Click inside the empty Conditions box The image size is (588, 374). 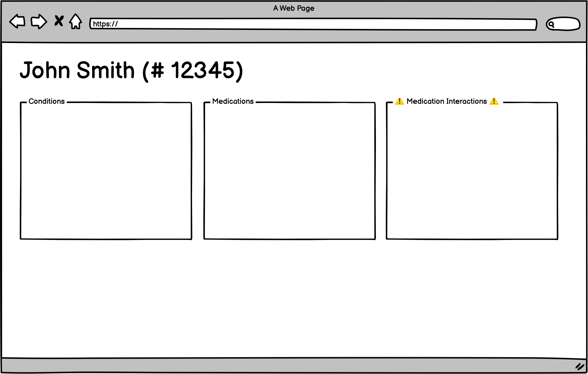(106, 172)
